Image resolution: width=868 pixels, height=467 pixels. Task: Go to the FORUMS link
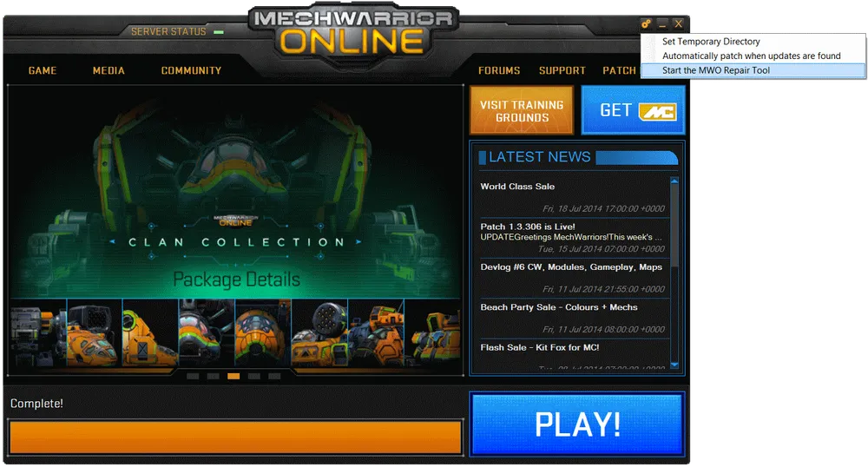tap(499, 71)
